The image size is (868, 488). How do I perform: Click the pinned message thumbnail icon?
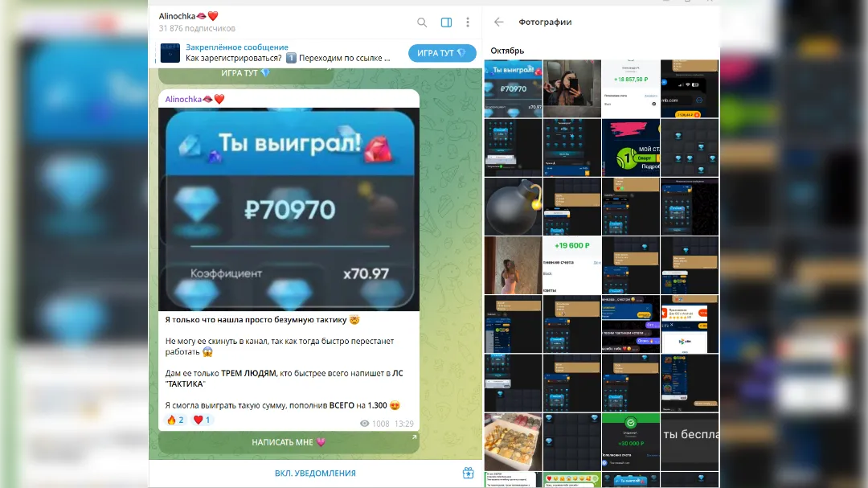point(170,53)
